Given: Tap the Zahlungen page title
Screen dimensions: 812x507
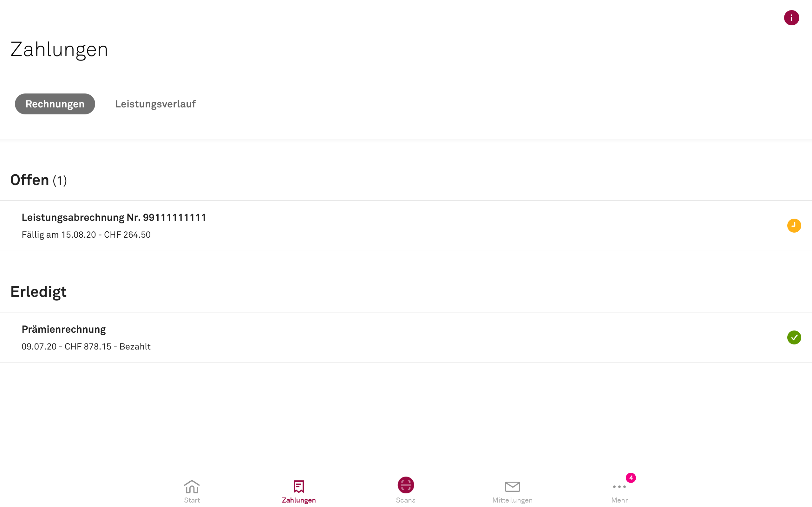Looking at the screenshot, I should 59,50.
